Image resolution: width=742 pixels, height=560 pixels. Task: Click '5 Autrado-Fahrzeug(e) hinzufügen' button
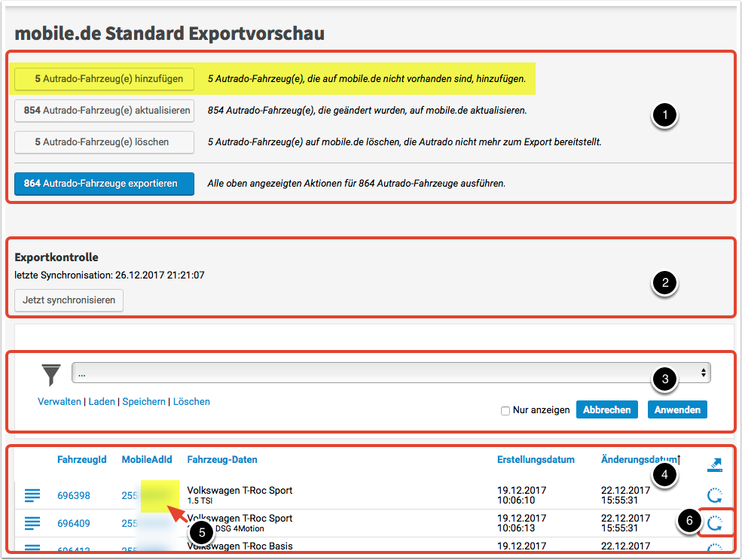(104, 78)
